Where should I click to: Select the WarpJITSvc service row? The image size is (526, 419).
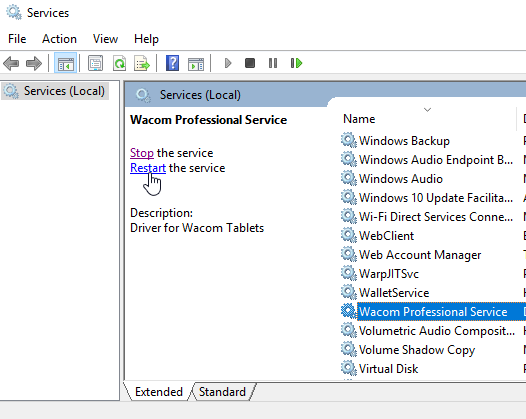(x=433, y=274)
